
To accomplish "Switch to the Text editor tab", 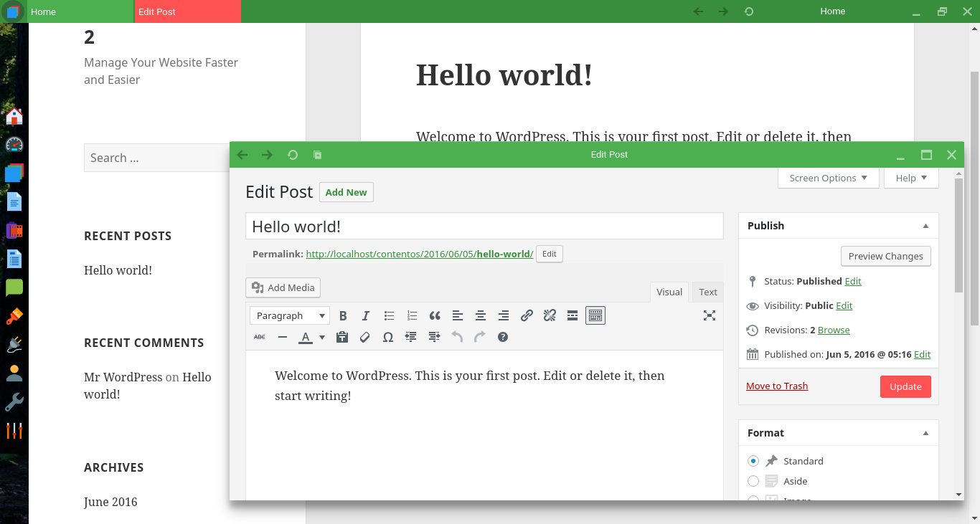I will [x=708, y=292].
